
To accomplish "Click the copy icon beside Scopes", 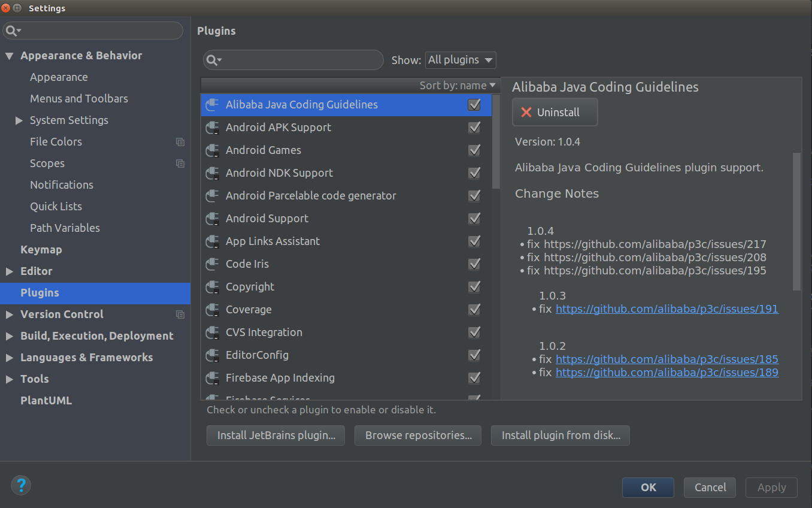I will tap(180, 164).
